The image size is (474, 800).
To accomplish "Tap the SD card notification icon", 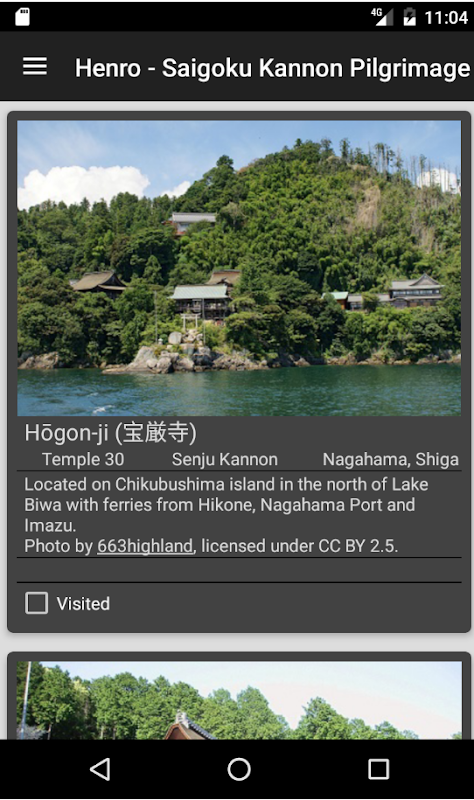I will click(22, 16).
